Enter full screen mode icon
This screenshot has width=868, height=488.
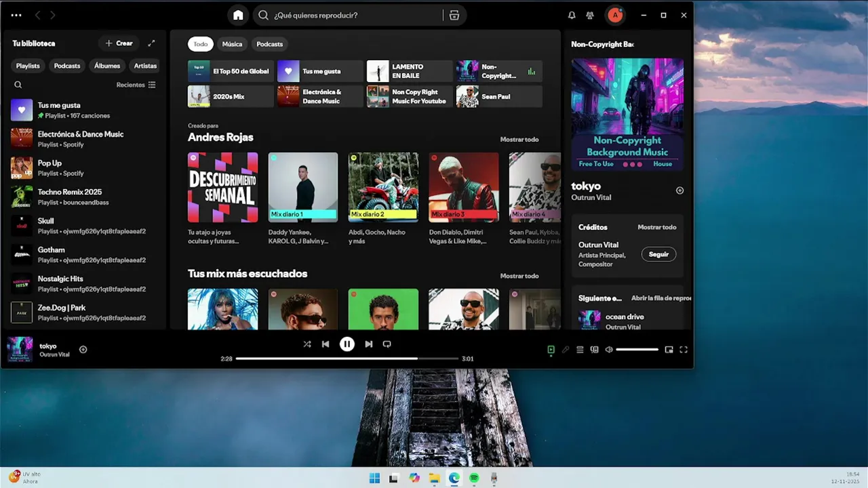click(x=684, y=350)
